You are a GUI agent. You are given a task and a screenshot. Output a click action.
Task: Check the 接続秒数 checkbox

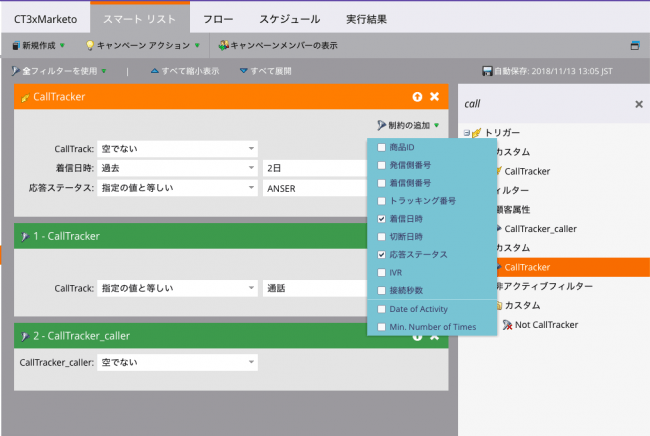tap(381, 290)
